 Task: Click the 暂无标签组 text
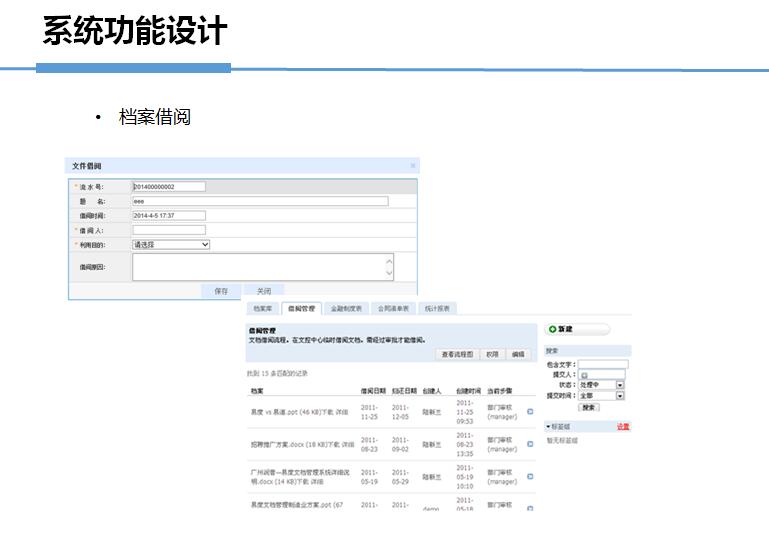[562, 441]
